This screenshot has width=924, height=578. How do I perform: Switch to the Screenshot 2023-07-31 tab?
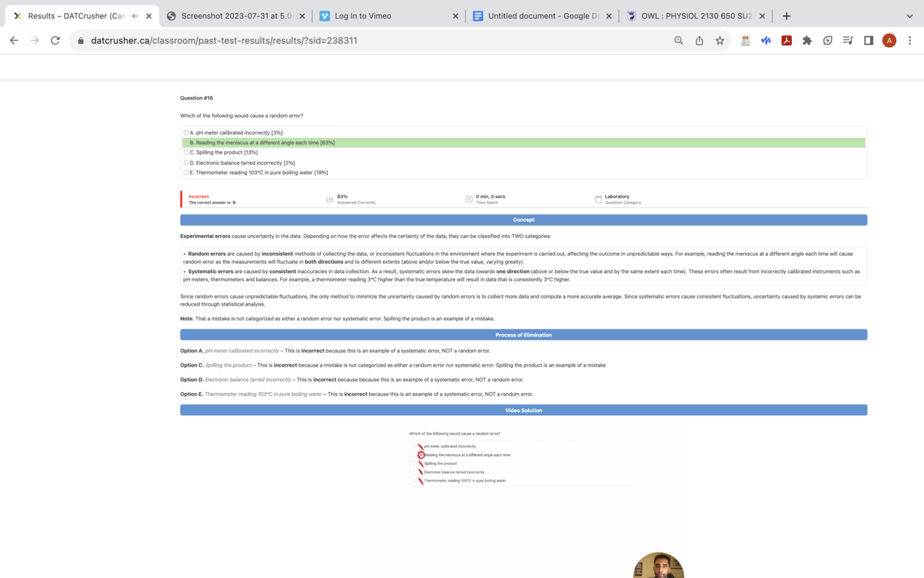click(x=236, y=16)
